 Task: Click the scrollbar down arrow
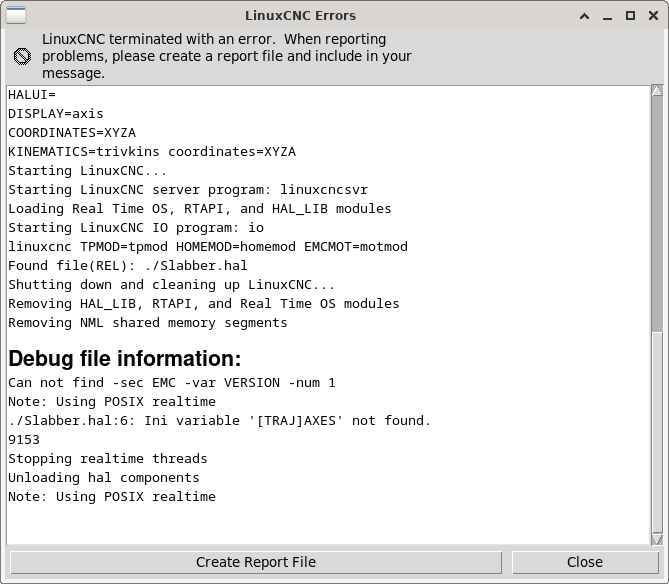(657, 540)
